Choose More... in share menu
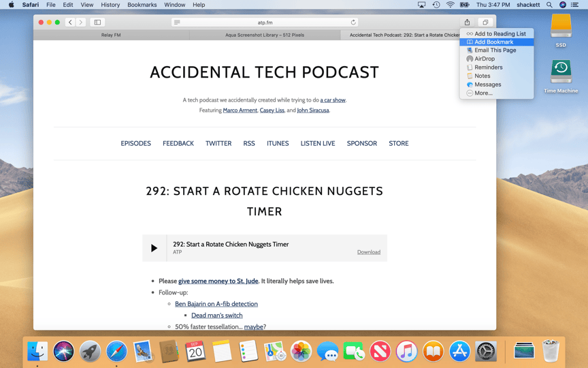Image resolution: width=588 pixels, height=368 pixels. [497, 93]
